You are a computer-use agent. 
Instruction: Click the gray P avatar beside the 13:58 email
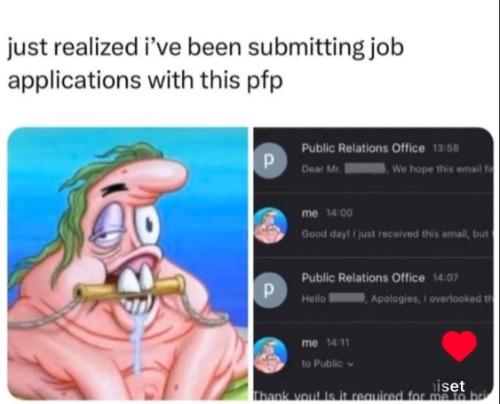[270, 160]
